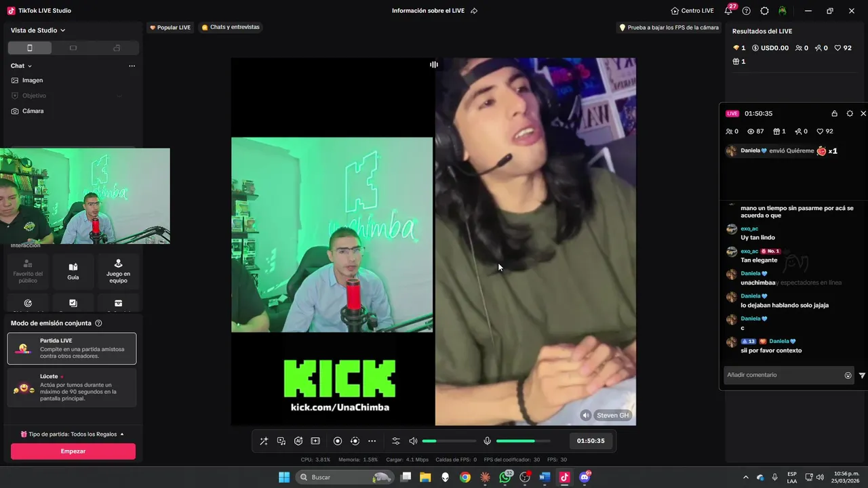The height and width of the screenshot is (488, 868).
Task: Open Windows Start menu
Action: pos(284,477)
